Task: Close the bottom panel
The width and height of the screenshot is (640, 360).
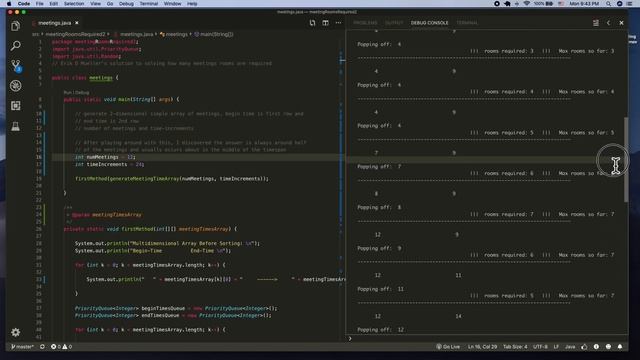Action: (621, 23)
